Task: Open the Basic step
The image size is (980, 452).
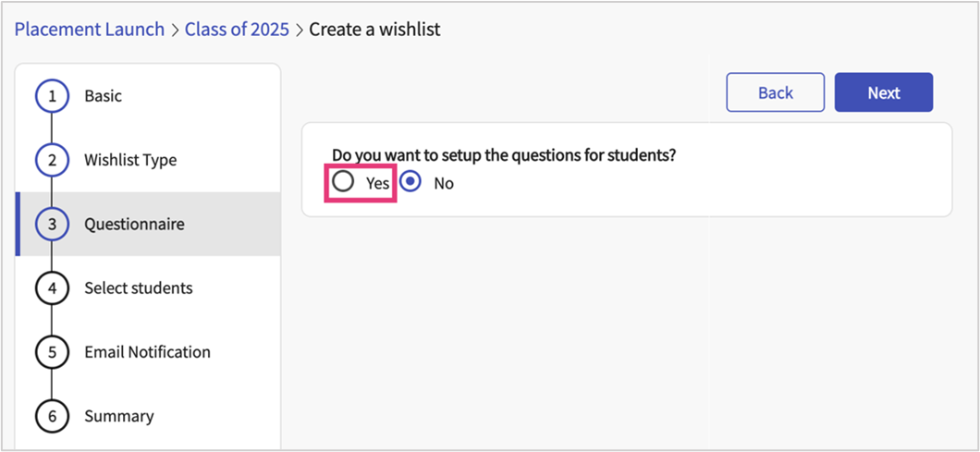Action: point(103,96)
